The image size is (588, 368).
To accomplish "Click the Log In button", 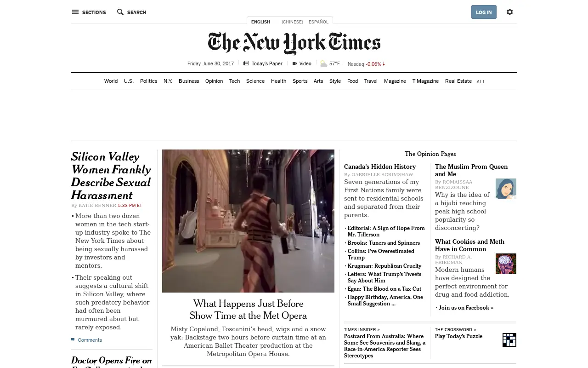I will tap(484, 12).
